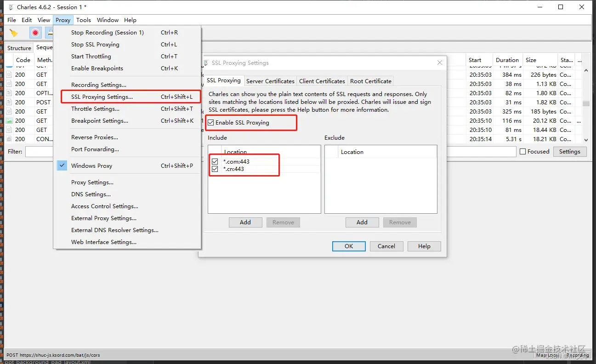
Task: Open External DNS Resolver Settings... item
Action: tap(127, 230)
